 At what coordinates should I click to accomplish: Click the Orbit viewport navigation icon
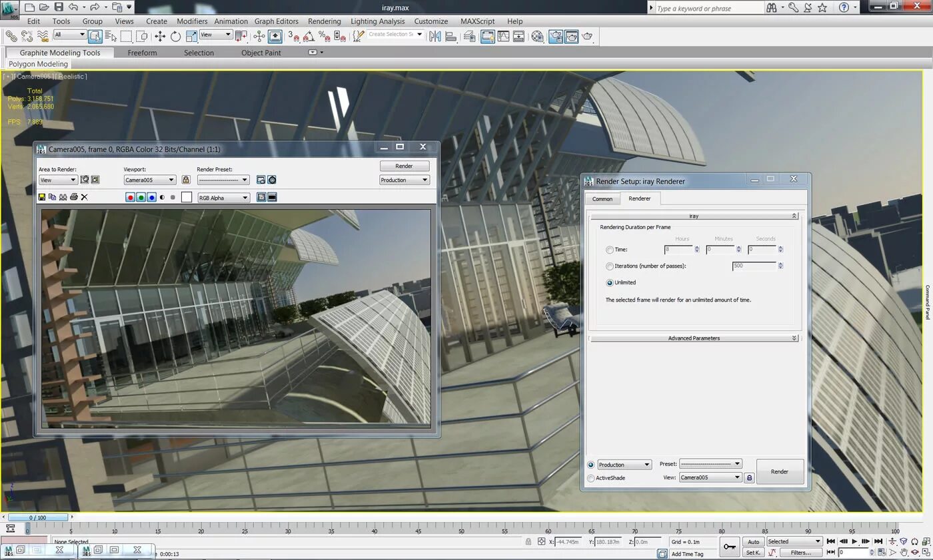916,552
